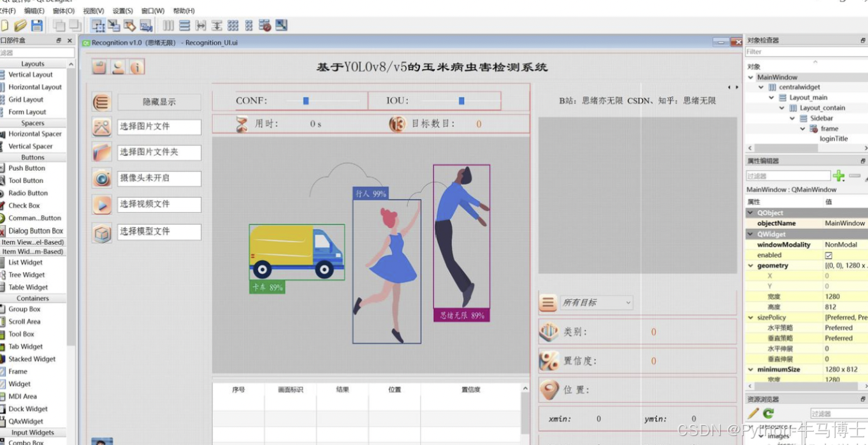Apply Lay Out in a Grid
868x445 pixels.
click(233, 26)
